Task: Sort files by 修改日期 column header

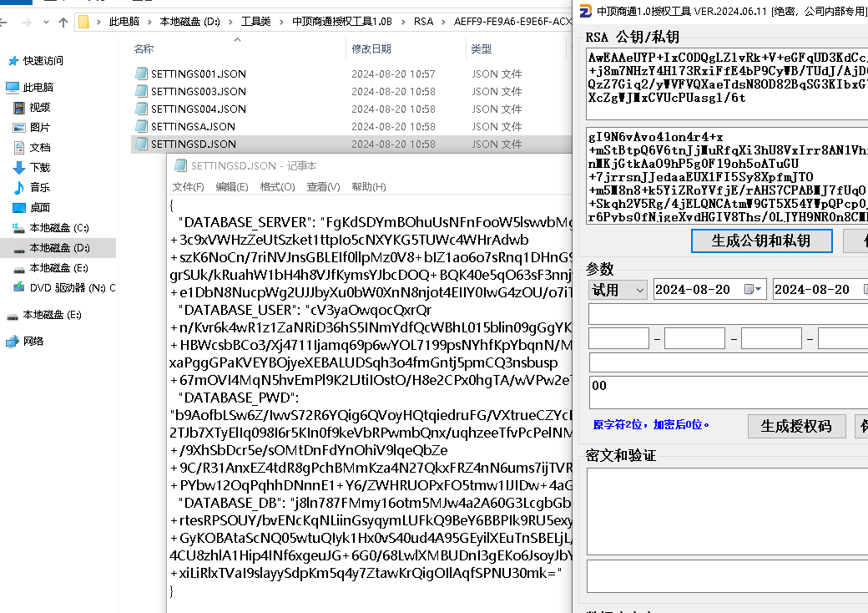Action: coord(371,49)
